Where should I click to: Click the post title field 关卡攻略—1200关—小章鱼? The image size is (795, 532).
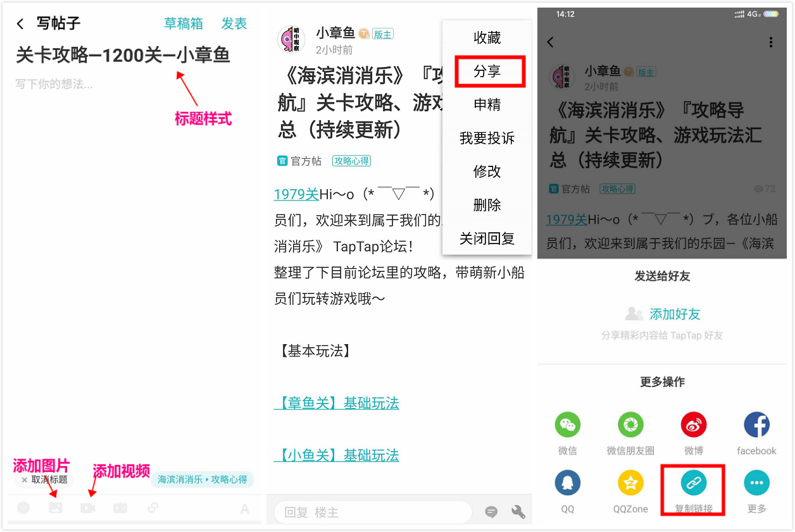123,55
